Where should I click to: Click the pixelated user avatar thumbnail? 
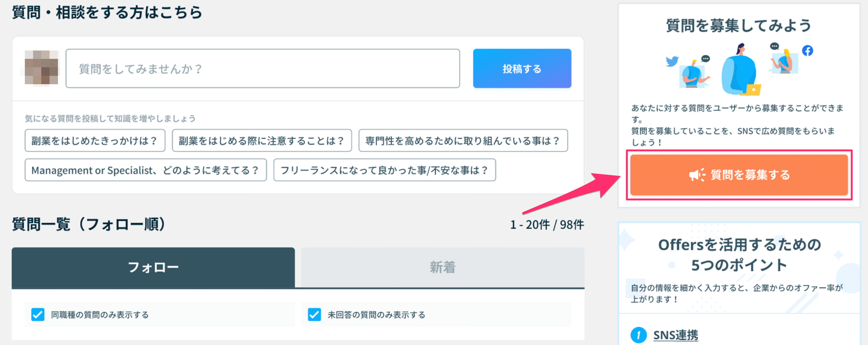coord(41,68)
